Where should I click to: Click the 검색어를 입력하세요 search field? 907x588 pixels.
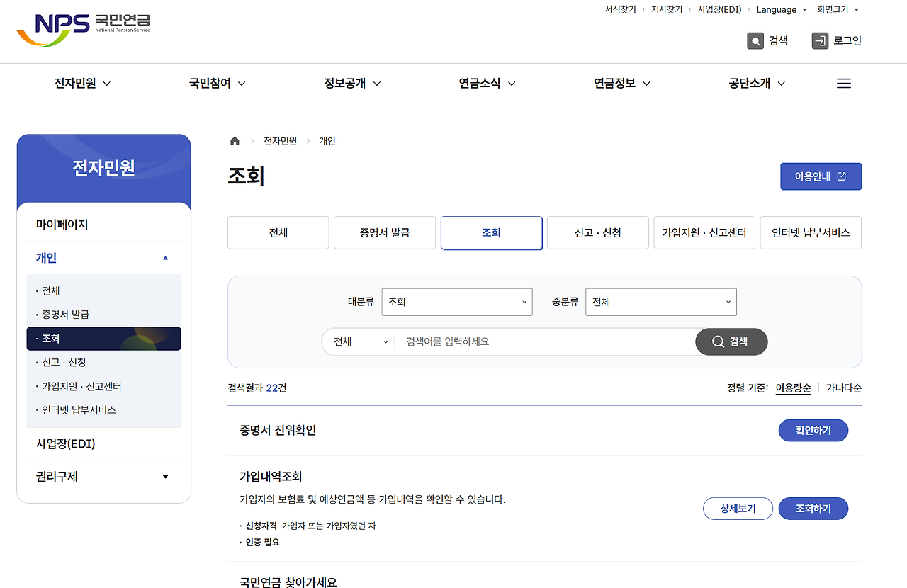pyautogui.click(x=544, y=341)
